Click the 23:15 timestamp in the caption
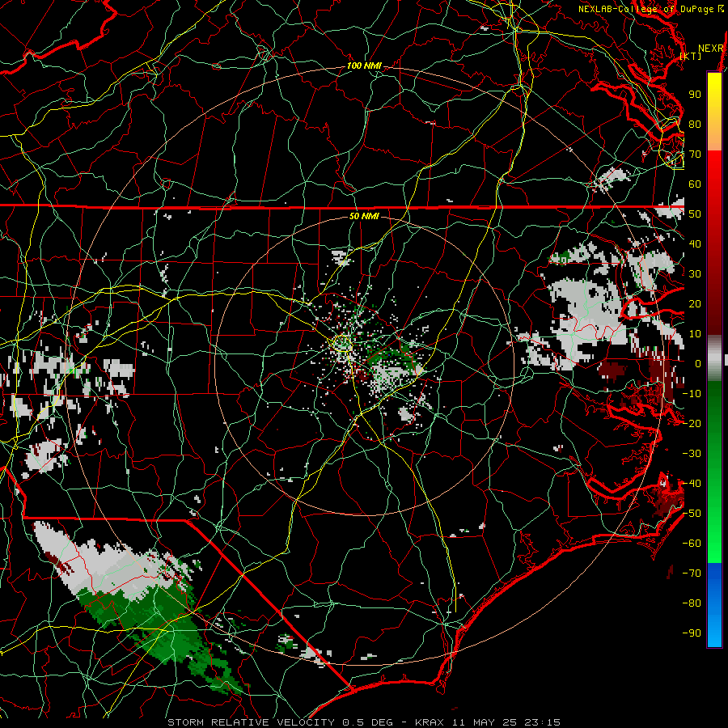 pos(542,722)
